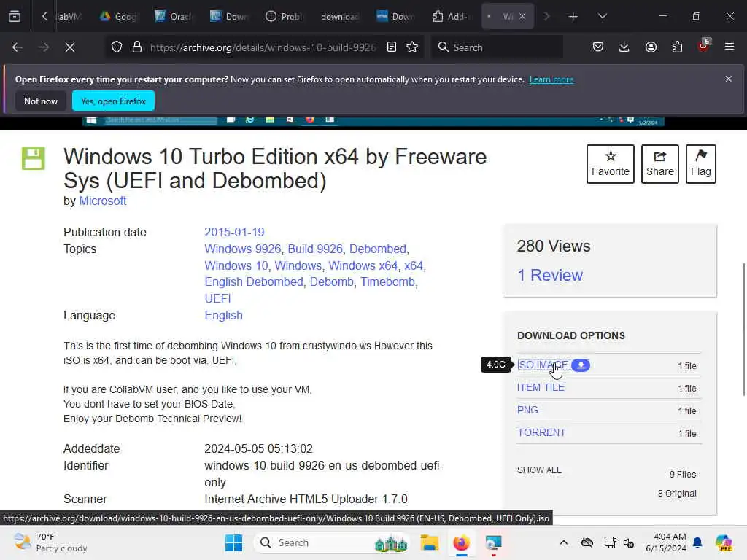Viewport: 747px width, 560px height.
Task: Click Yes, open Firefox button
Action: tap(113, 101)
